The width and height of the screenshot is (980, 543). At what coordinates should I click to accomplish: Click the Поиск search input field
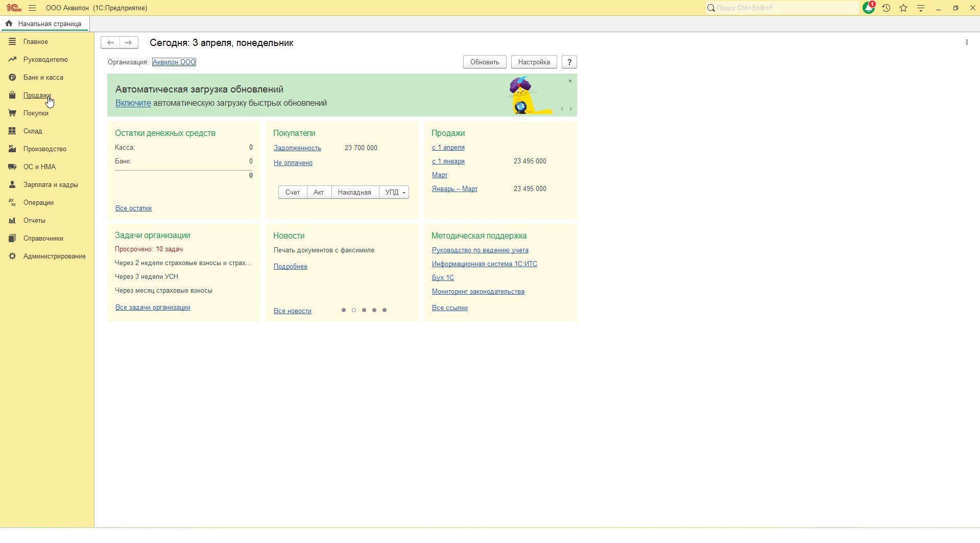click(x=786, y=8)
